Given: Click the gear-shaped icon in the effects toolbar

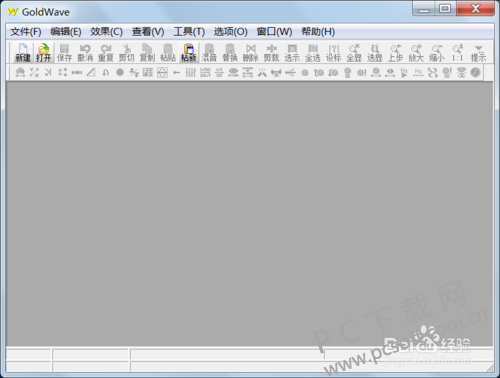Looking at the screenshot, I should point(120,72).
